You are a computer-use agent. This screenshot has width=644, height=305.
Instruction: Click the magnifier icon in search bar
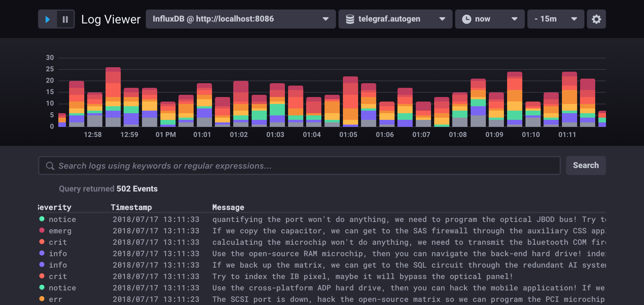pos(50,166)
